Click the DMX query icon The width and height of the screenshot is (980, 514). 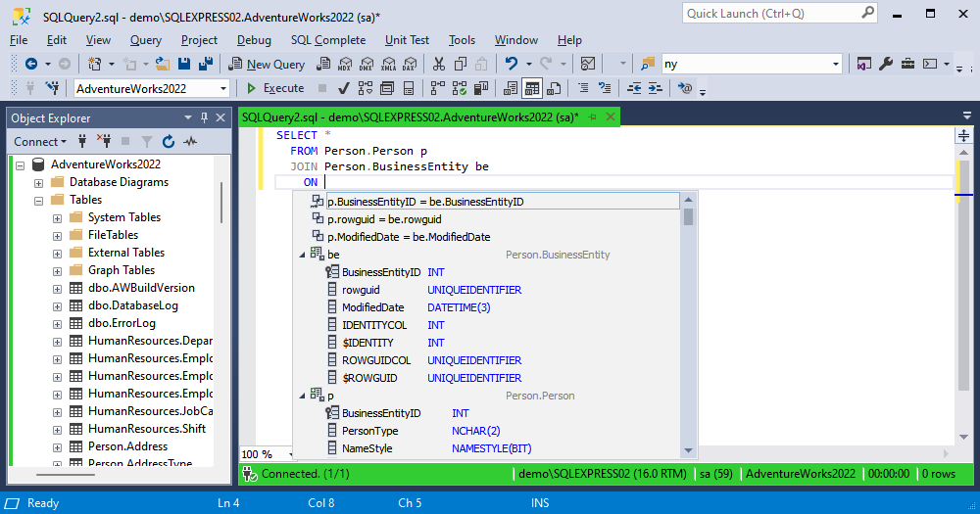367,64
